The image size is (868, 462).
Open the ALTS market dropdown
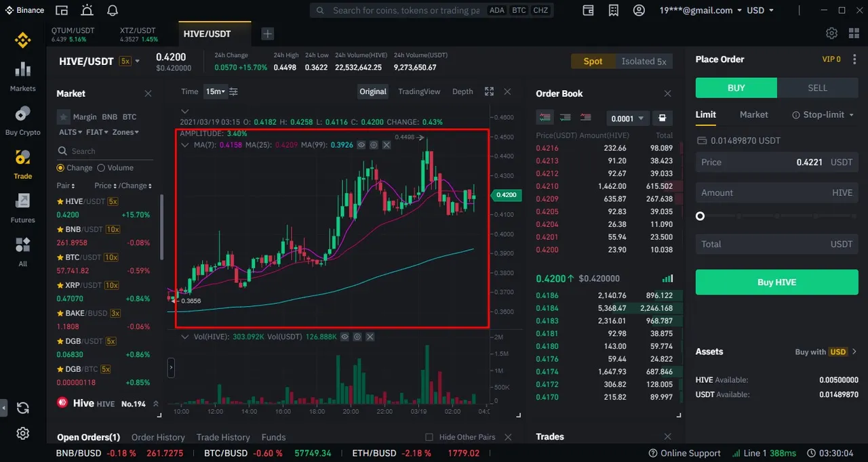(x=71, y=132)
